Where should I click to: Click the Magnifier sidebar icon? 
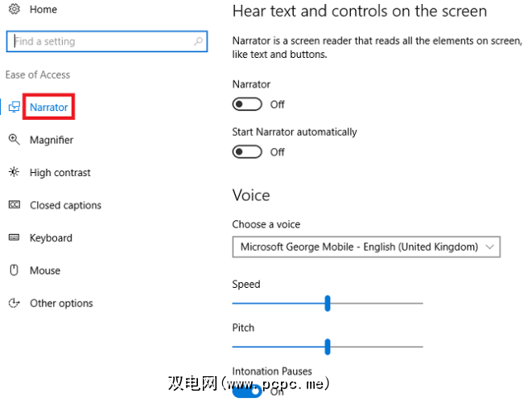[14, 140]
